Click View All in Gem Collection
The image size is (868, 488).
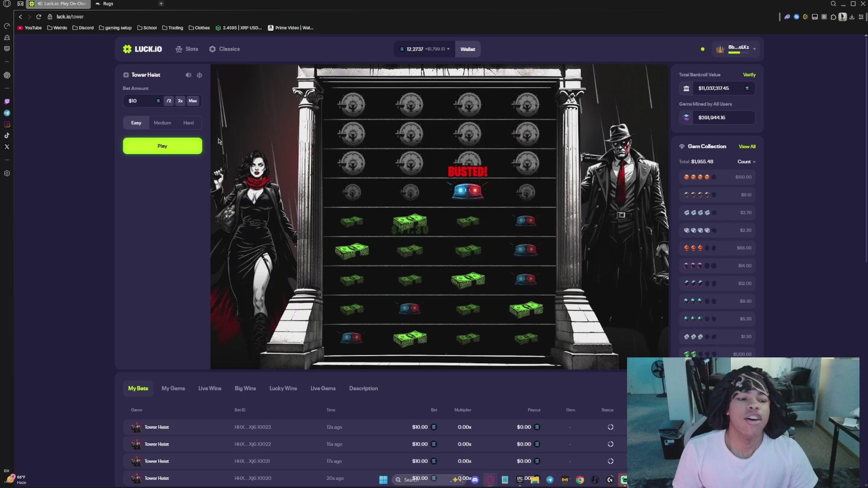point(747,146)
